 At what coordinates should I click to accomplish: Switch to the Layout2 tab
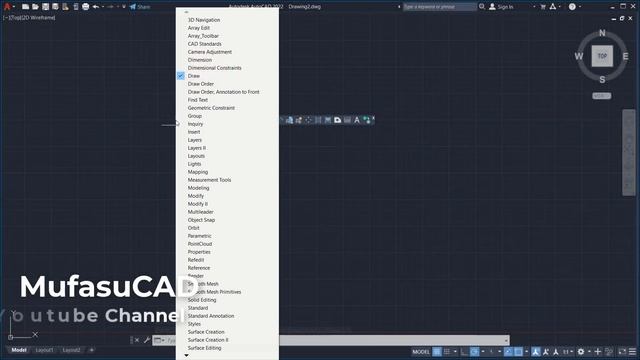[x=71, y=350]
